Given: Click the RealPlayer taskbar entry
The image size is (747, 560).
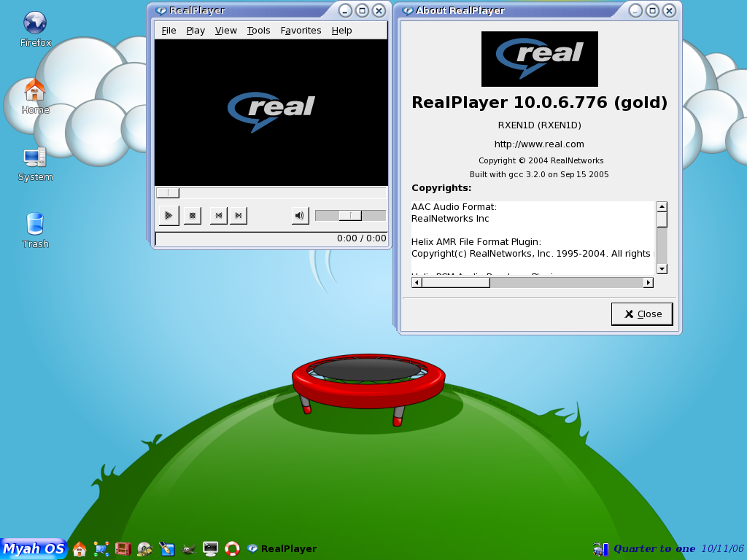Looking at the screenshot, I should pos(282,548).
